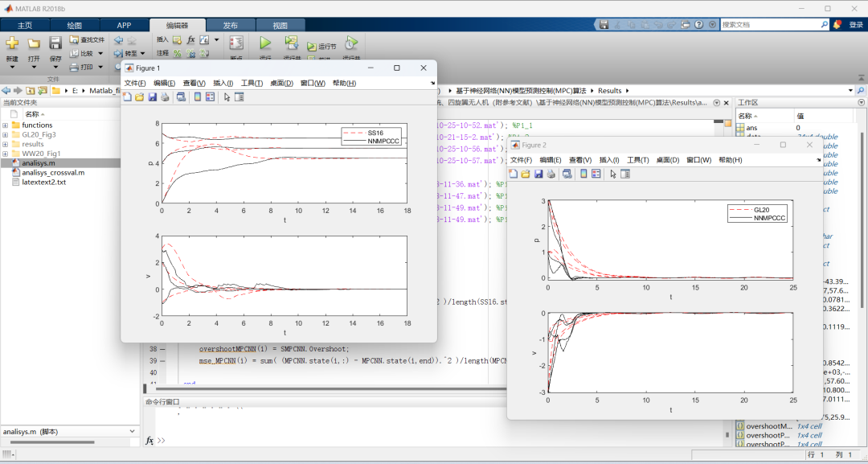Insert function with the fx icon
The height and width of the screenshot is (464, 868).
[x=191, y=40]
